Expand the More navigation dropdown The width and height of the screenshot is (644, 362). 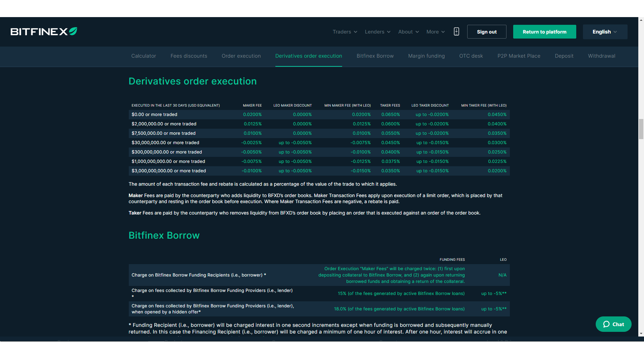click(x=435, y=32)
